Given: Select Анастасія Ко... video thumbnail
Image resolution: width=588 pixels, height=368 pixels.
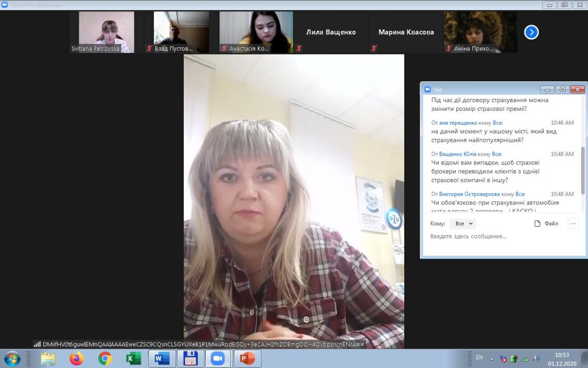Looking at the screenshot, I should [x=256, y=32].
